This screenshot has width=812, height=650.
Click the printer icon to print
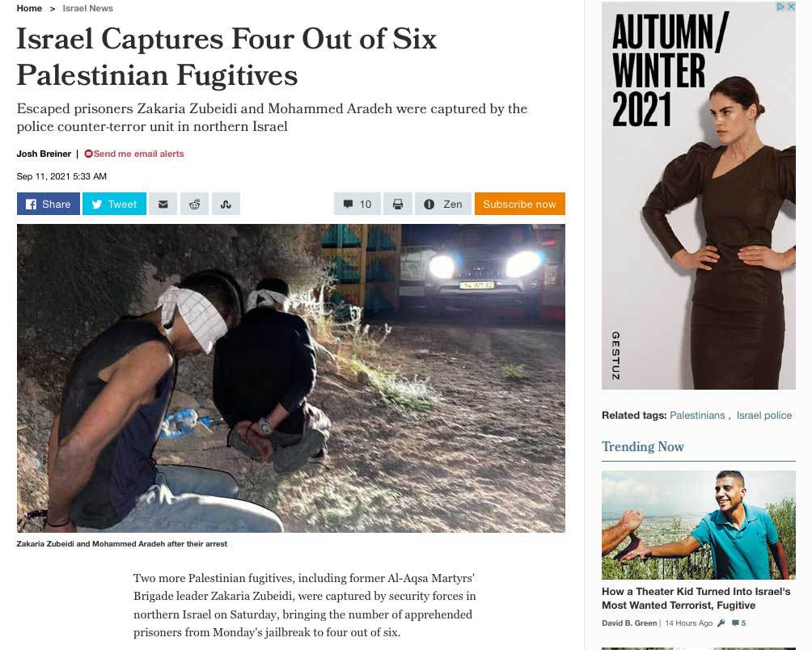pos(398,204)
